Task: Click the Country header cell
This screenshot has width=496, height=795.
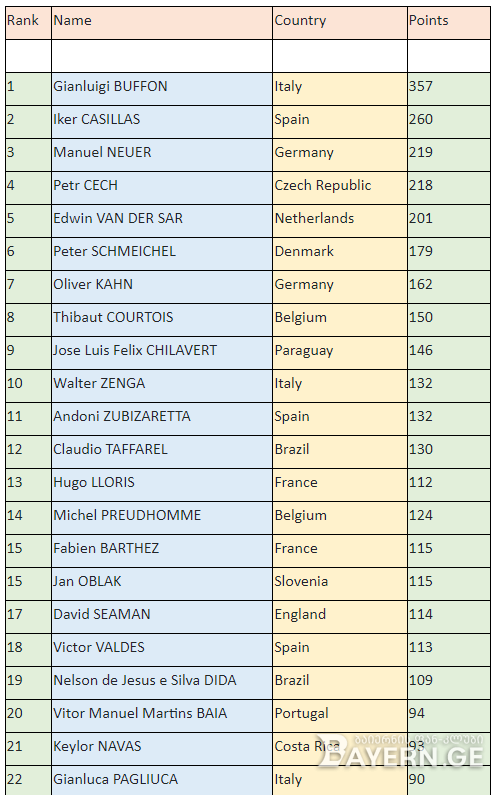Action: [x=340, y=23]
